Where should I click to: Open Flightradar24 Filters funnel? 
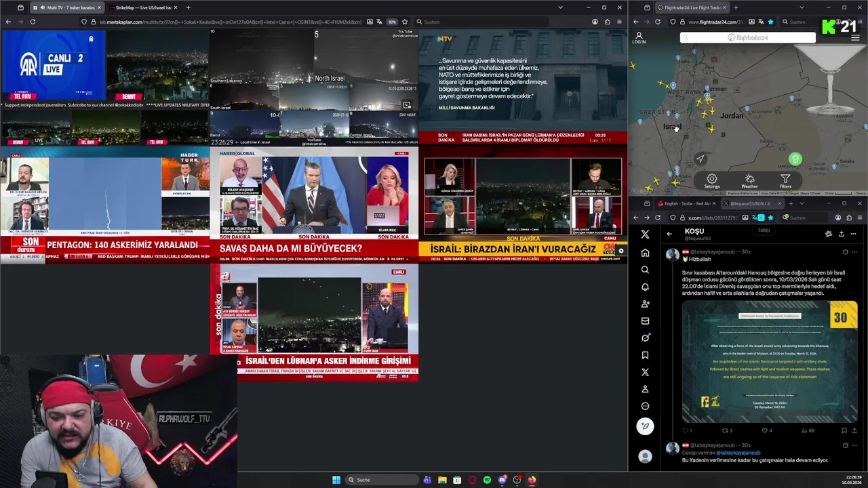click(785, 181)
